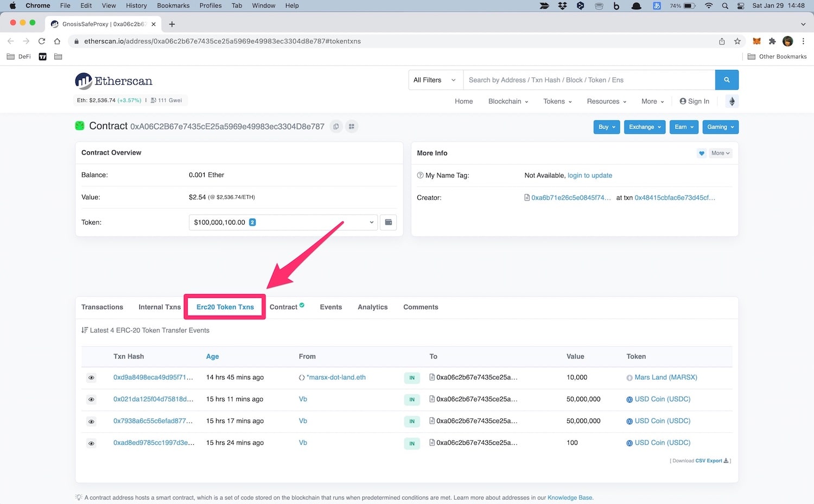Open Spotlight search in the menu bar

tap(725, 5)
